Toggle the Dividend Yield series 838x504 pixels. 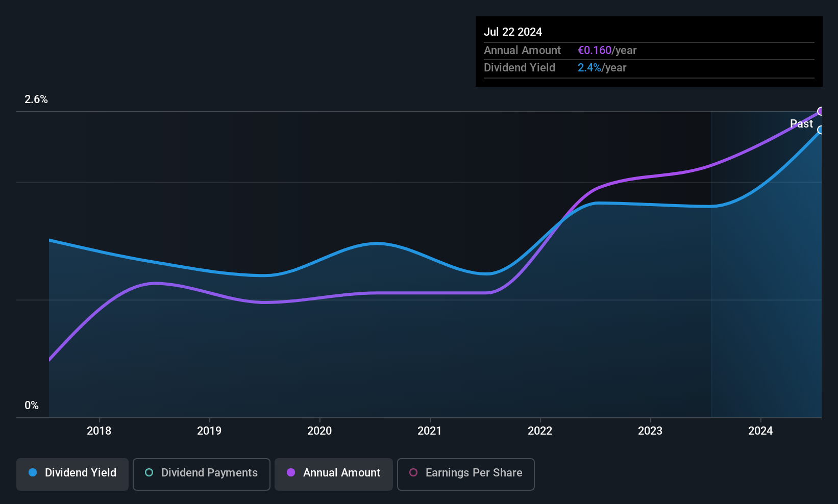coord(72,474)
